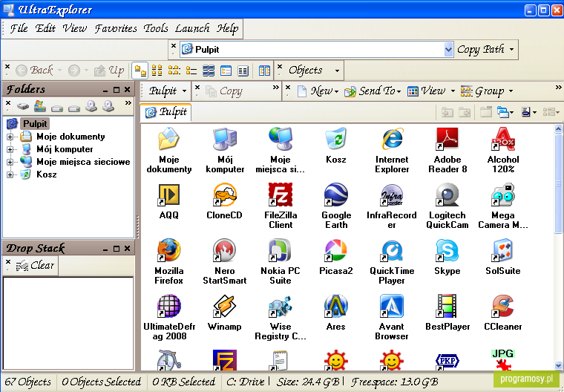Open the Help menu

227,28
